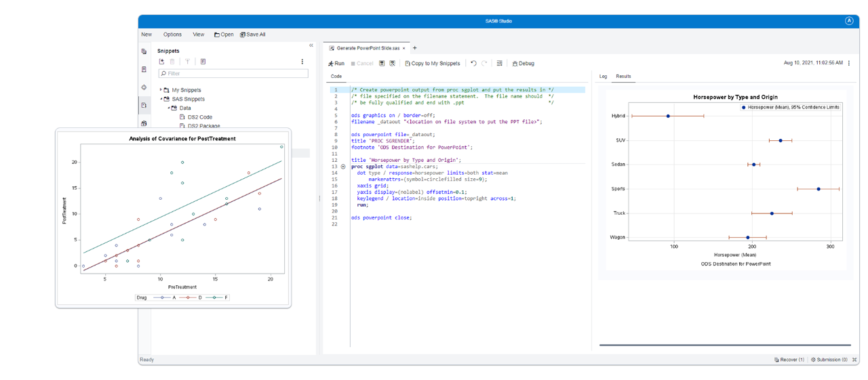This screenshot has height=380, width=868.
Task: Open the View menu
Action: tap(198, 35)
